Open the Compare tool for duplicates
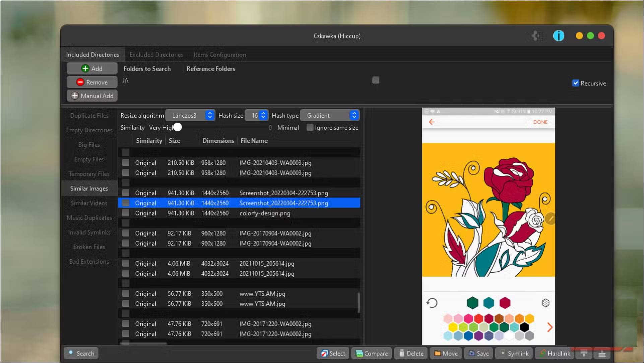The image size is (644, 363). (x=371, y=353)
